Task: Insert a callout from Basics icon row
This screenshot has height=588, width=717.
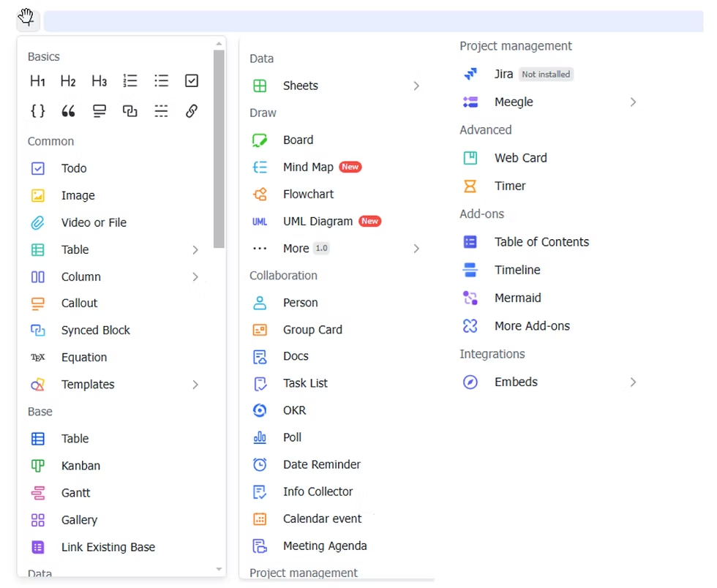Action: pos(100,110)
